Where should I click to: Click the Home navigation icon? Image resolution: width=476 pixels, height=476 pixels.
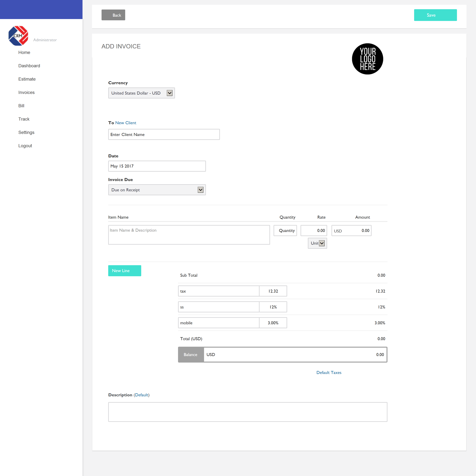click(x=24, y=52)
